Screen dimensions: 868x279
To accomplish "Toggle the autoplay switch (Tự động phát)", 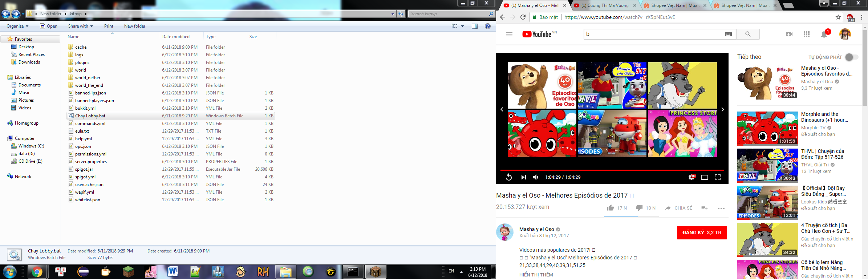I will tap(851, 57).
